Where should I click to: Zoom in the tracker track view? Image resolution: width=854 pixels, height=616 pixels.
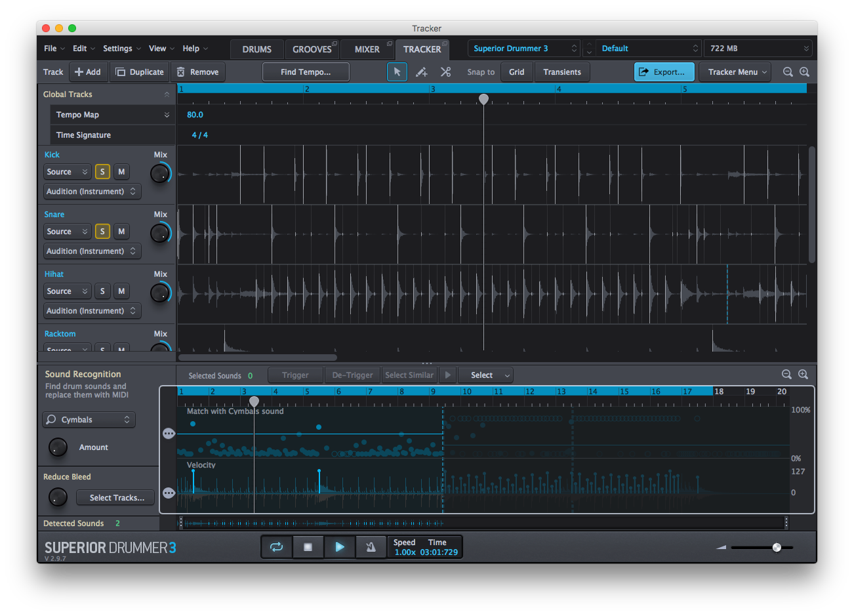[804, 72]
